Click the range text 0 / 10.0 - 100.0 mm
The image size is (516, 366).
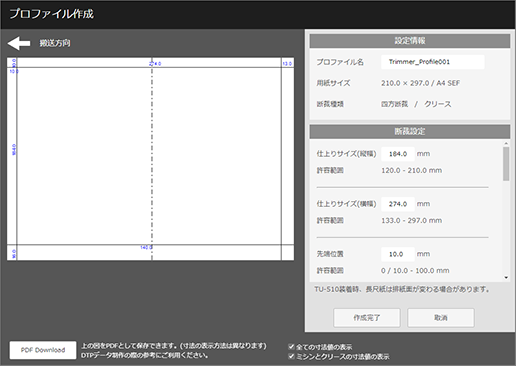pos(415,270)
